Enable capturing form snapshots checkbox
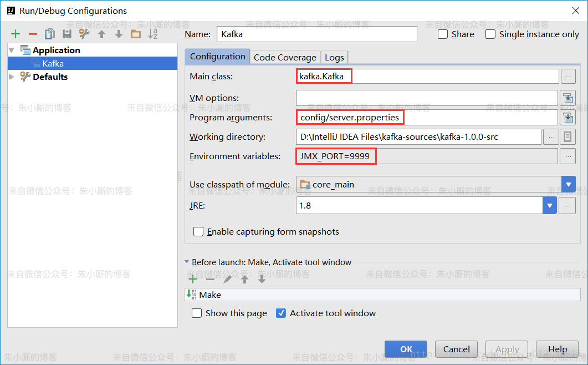The image size is (588, 365). (x=198, y=232)
